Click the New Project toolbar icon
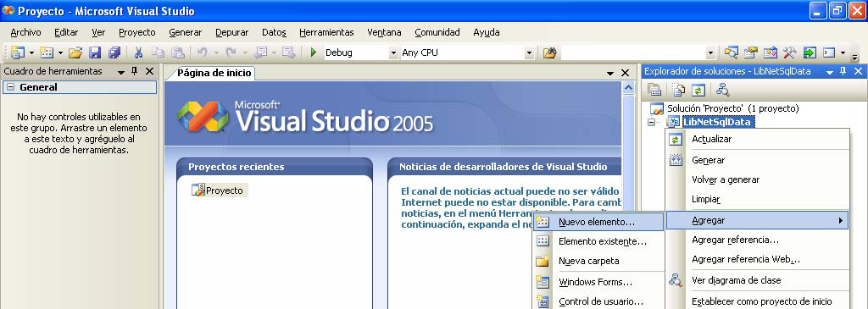 click(19, 52)
